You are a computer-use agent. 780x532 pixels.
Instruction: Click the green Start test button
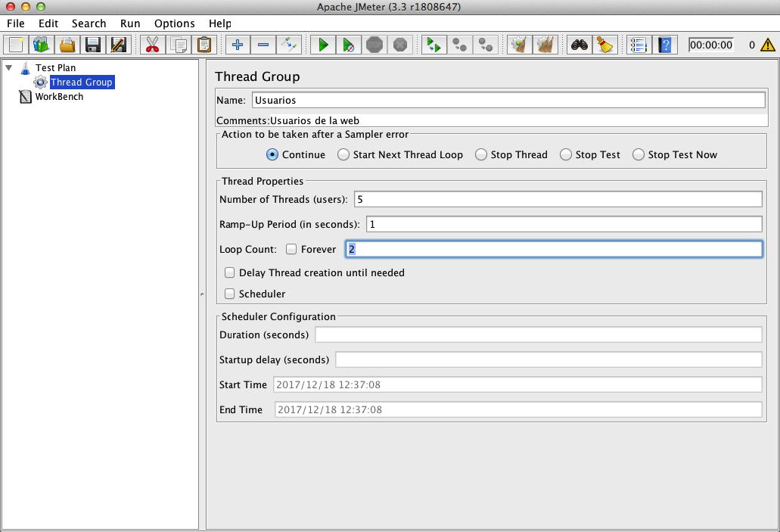[323, 45]
